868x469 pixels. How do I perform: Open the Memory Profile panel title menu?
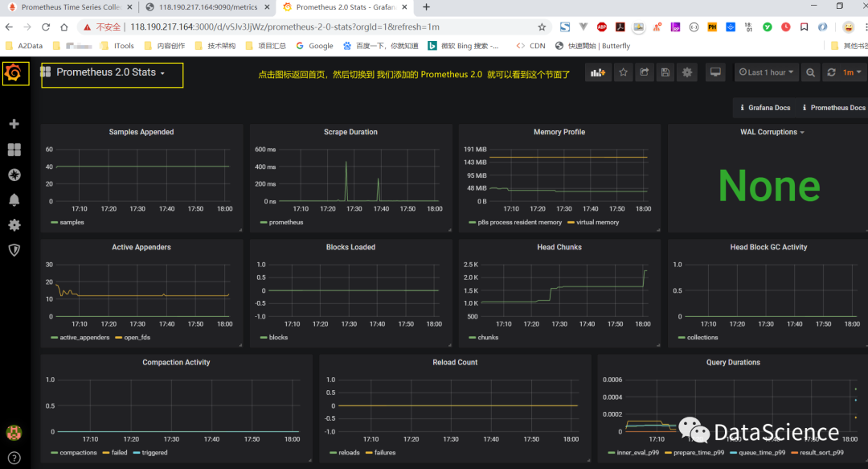pyautogui.click(x=559, y=132)
